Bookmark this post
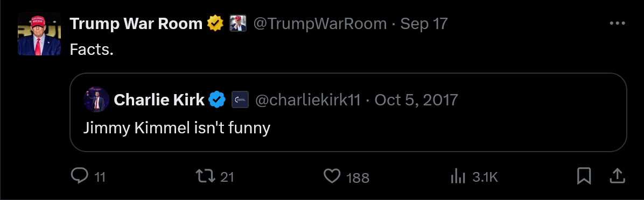The width and height of the screenshot is (644, 200). tap(584, 177)
